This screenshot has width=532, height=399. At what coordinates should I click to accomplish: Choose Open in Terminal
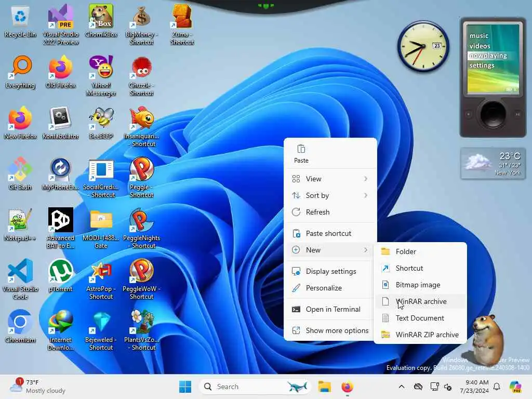[x=330, y=310]
